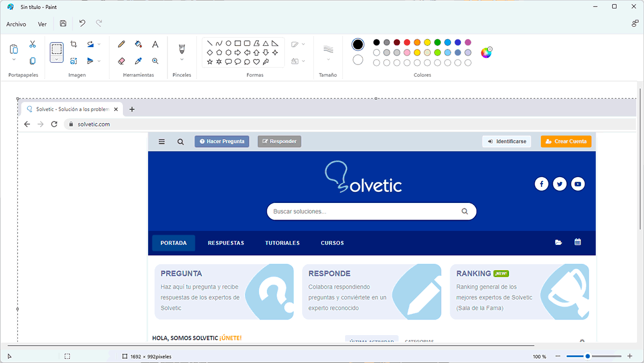Click the Copy icon
The image size is (644, 363).
[32, 61]
